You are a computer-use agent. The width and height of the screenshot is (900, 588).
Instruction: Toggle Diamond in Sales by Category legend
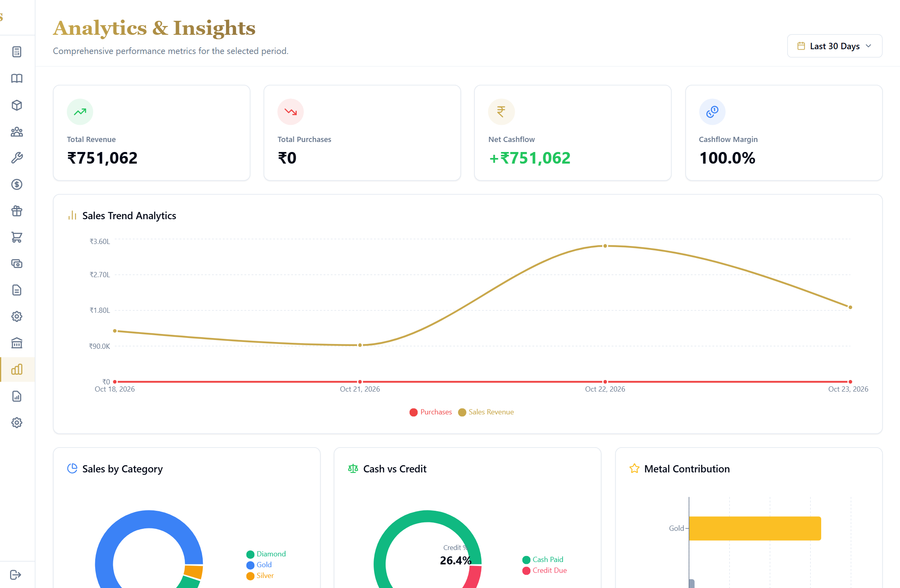[x=266, y=554]
